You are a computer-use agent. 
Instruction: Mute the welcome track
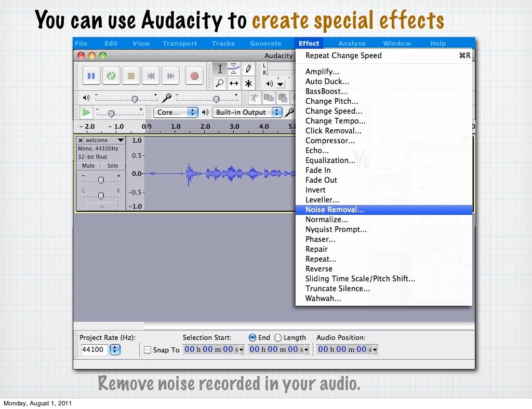(88, 166)
